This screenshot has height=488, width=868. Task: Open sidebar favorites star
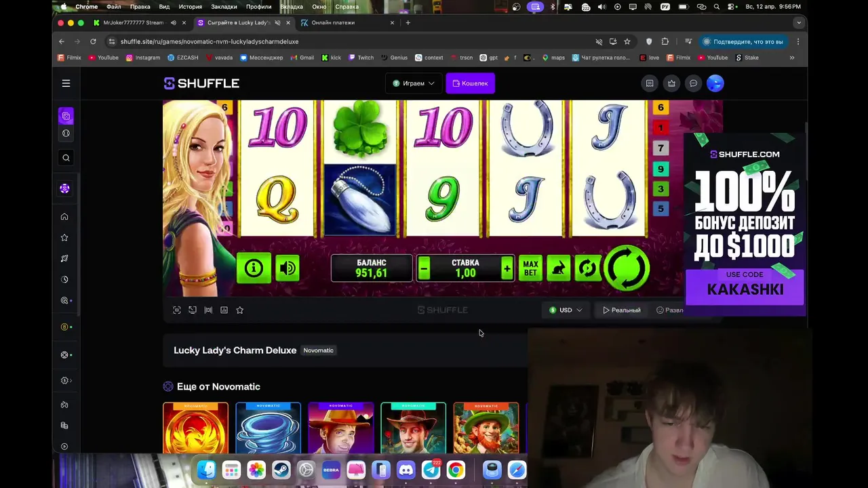[64, 238]
